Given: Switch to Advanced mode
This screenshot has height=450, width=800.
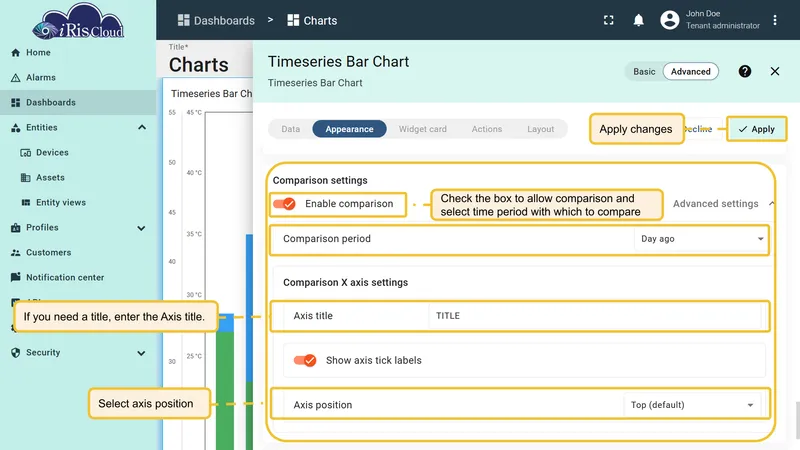Looking at the screenshot, I should (x=690, y=71).
